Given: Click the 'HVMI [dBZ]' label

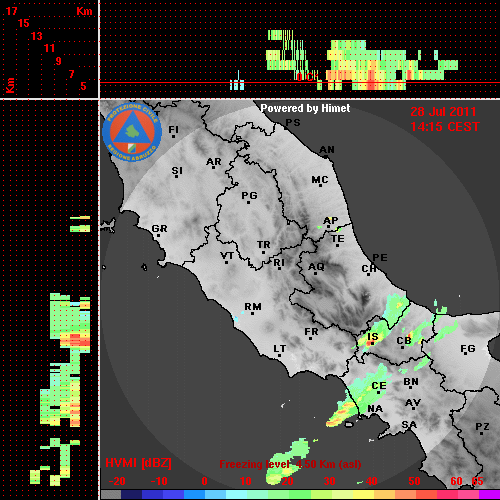Looking at the screenshot, I should [x=138, y=463].
